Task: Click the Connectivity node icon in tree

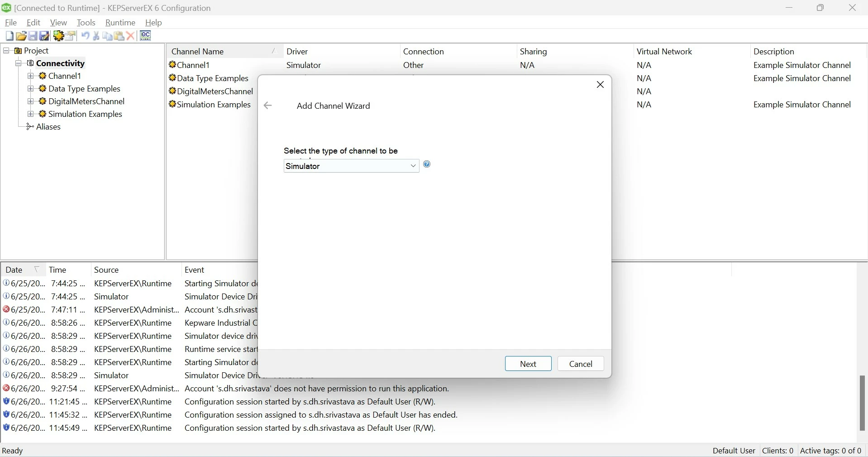Action: 30,63
